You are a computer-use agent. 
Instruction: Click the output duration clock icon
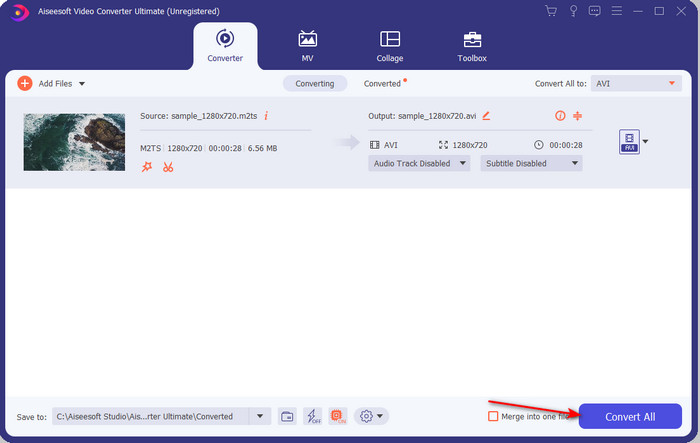tap(539, 145)
